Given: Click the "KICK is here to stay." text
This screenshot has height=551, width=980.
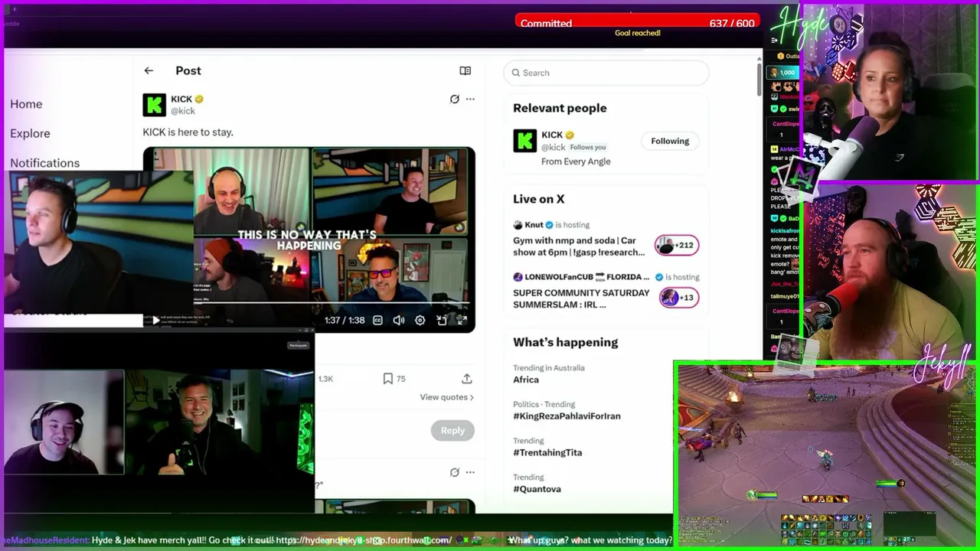Looking at the screenshot, I should tap(188, 132).
